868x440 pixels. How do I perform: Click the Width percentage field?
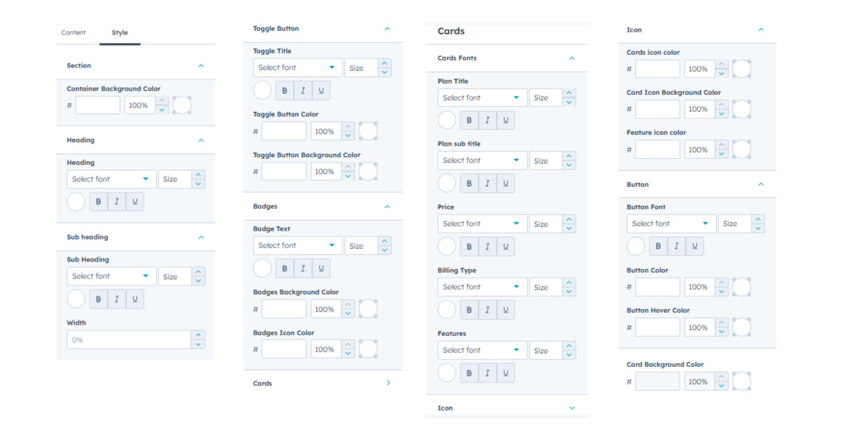coord(129,339)
